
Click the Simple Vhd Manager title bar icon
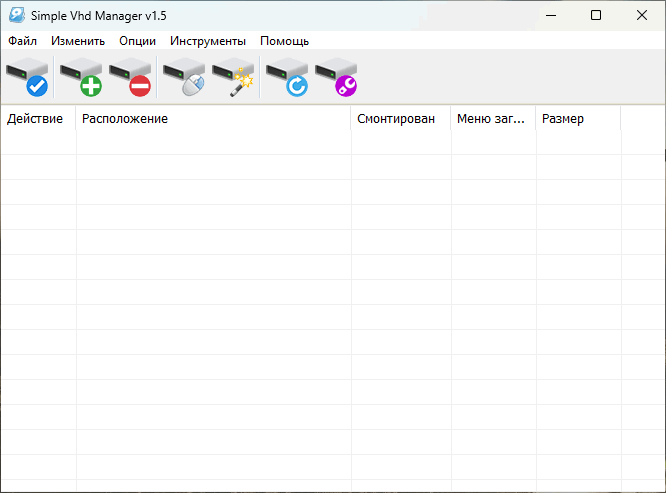(17, 15)
